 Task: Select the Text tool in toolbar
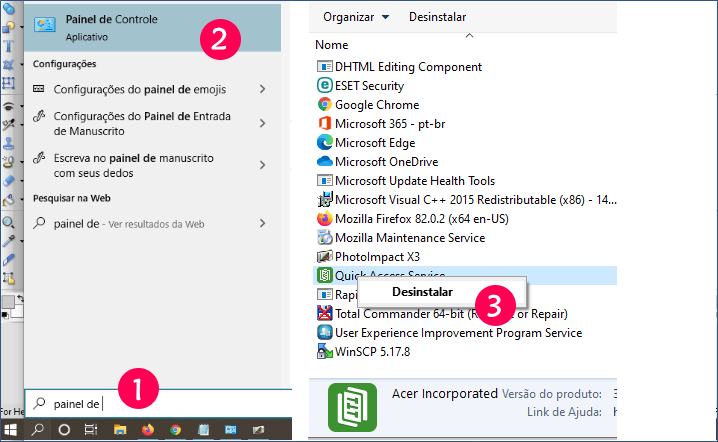point(8,46)
